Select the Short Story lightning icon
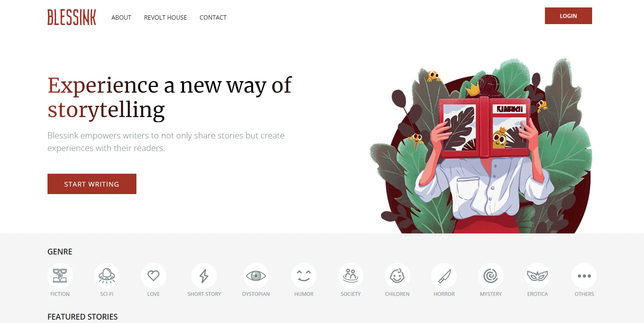Screen dimensions: 644x323 click(204, 276)
